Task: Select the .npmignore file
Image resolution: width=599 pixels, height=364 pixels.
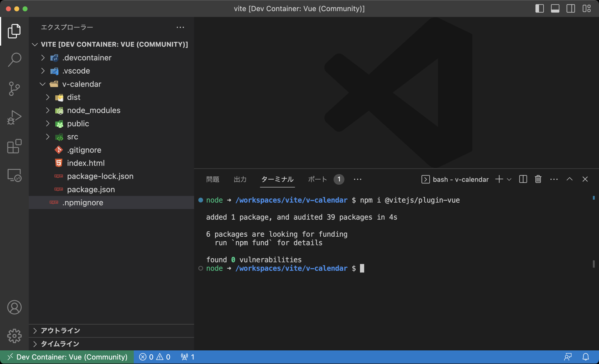Action: point(111,203)
